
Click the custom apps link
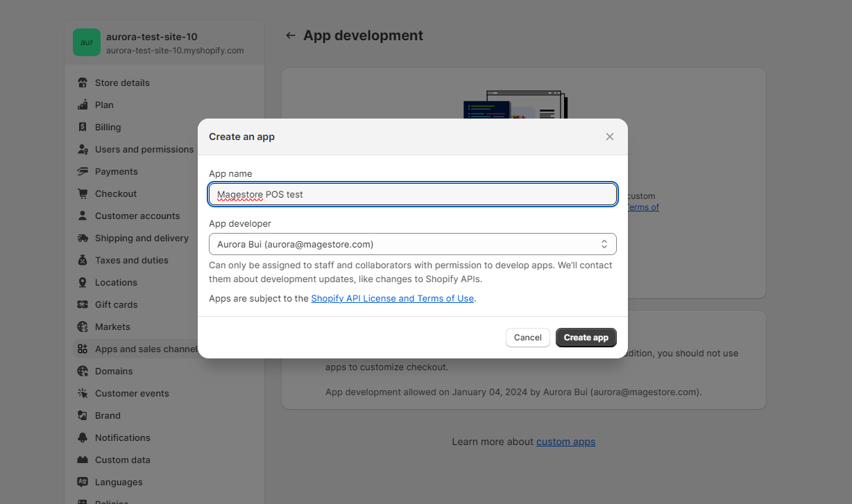click(x=565, y=442)
